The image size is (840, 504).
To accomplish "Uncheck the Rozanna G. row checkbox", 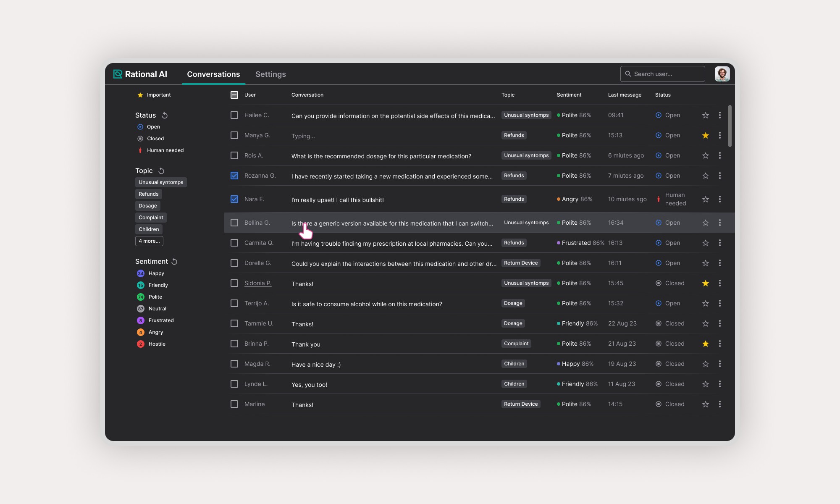I will 234,176.
